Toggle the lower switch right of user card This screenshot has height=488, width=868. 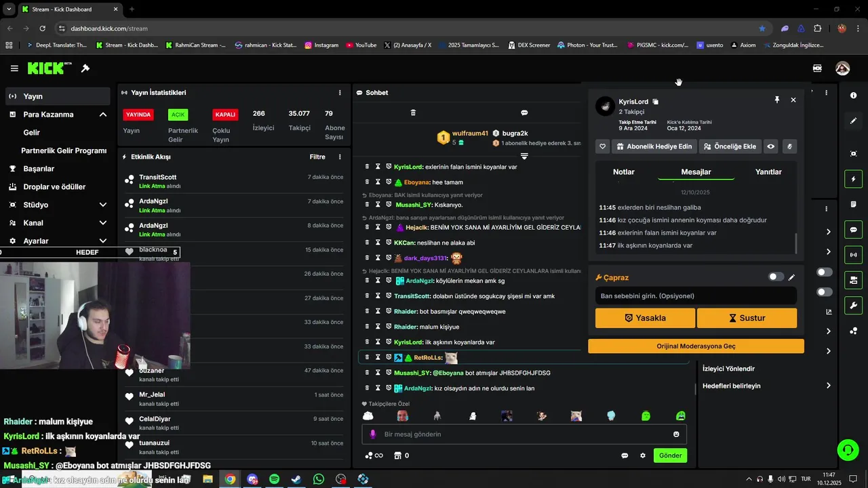825,292
